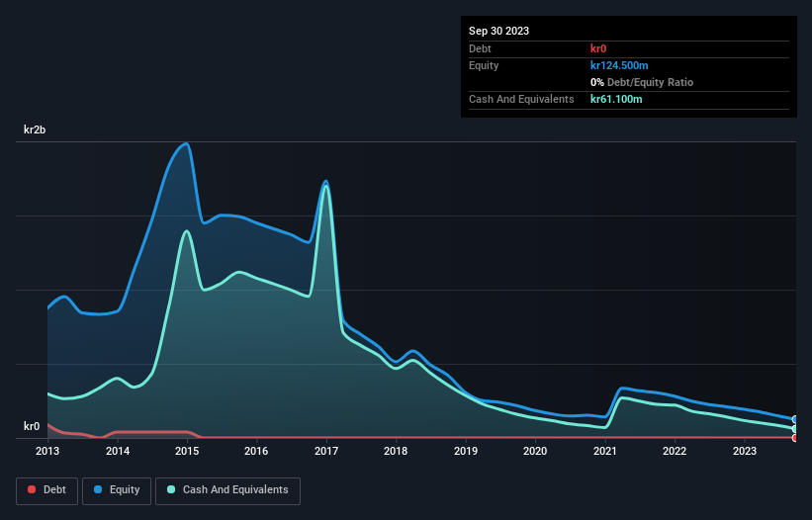
Task: Toggle the Equity series legend button
Action: (x=117, y=490)
